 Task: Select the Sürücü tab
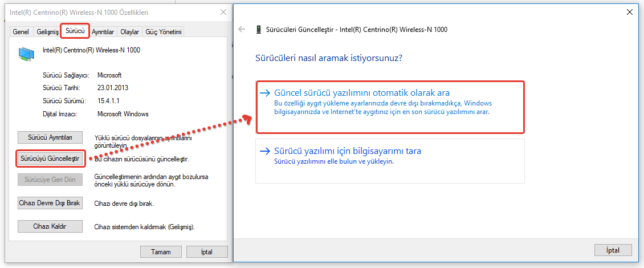[75, 31]
